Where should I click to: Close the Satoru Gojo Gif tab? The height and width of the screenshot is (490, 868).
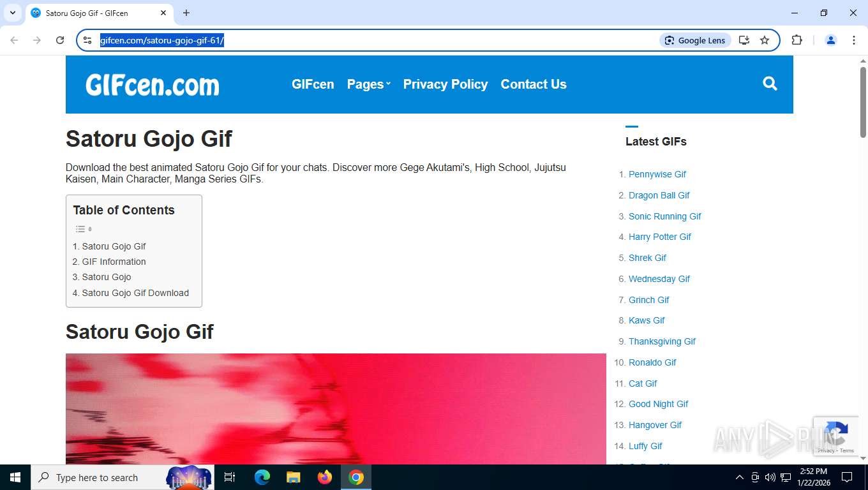click(163, 13)
